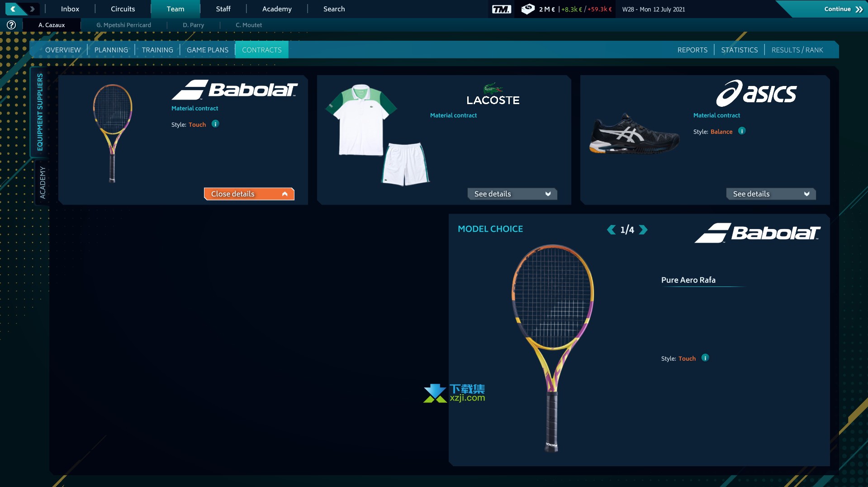Open the Academy menu

tap(277, 9)
